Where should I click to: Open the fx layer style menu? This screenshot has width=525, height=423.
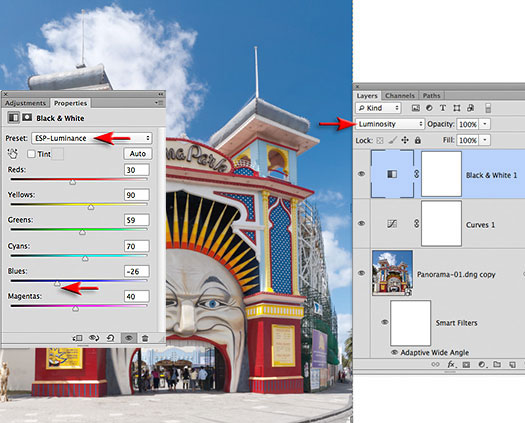451,364
